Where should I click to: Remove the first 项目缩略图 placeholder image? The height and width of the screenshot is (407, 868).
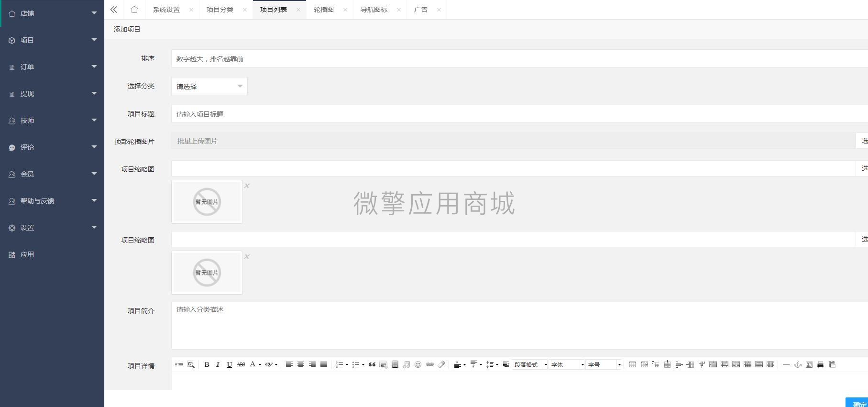[247, 186]
